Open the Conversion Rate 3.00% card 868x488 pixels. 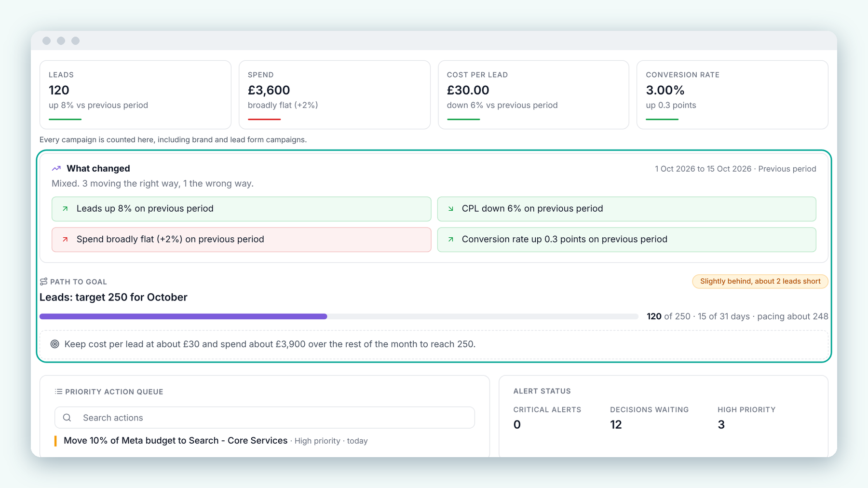click(x=732, y=95)
